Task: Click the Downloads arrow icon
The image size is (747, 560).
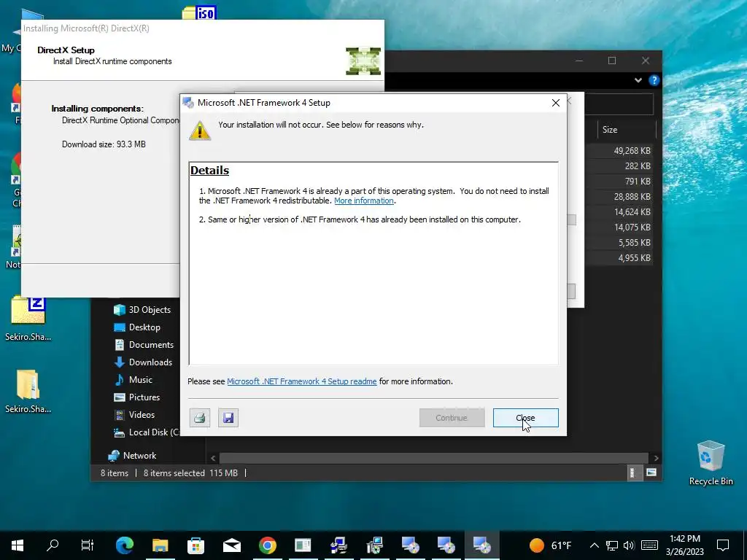Action: (119, 362)
